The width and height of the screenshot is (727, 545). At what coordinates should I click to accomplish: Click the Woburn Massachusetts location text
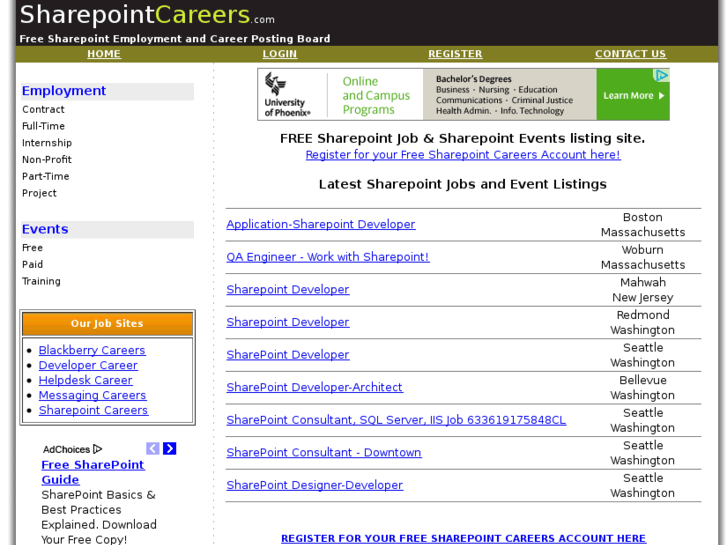click(x=643, y=257)
